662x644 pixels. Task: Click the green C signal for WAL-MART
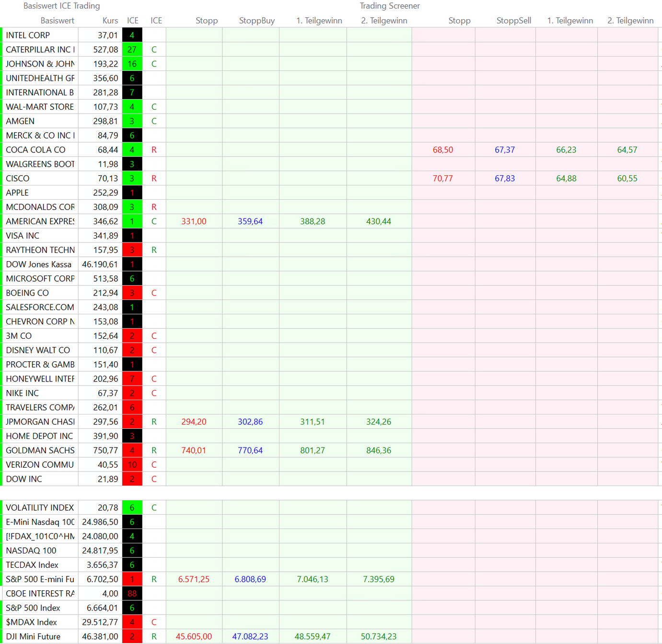point(154,107)
